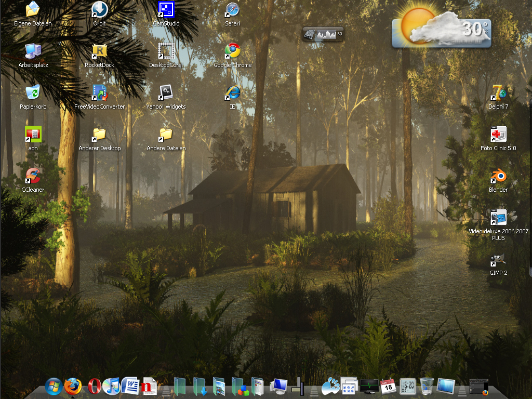This screenshot has height=399, width=532.
Task: Click the Arbeitsplatz computer icon
Action: coord(33,51)
